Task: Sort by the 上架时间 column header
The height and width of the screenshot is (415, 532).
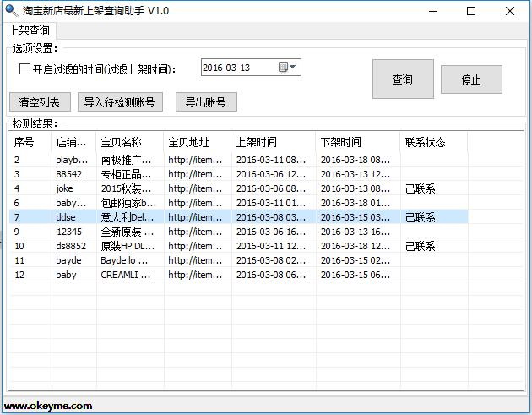Action: tap(274, 142)
